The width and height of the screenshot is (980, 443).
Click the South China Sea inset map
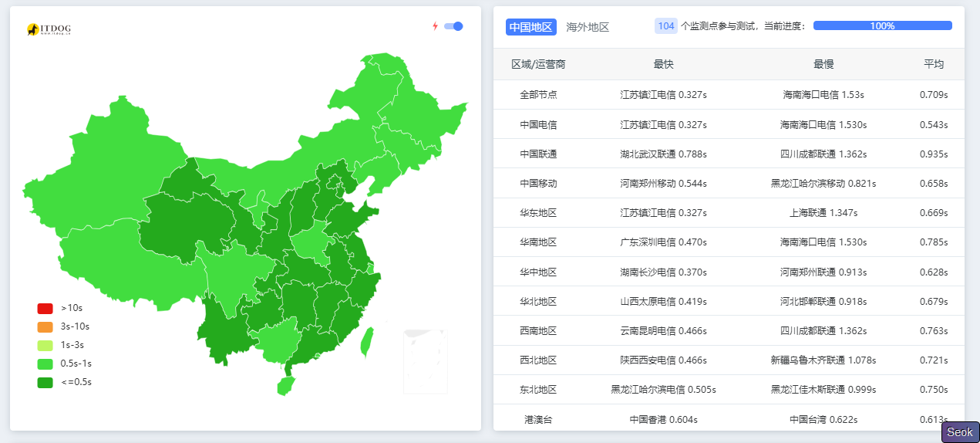425,361
